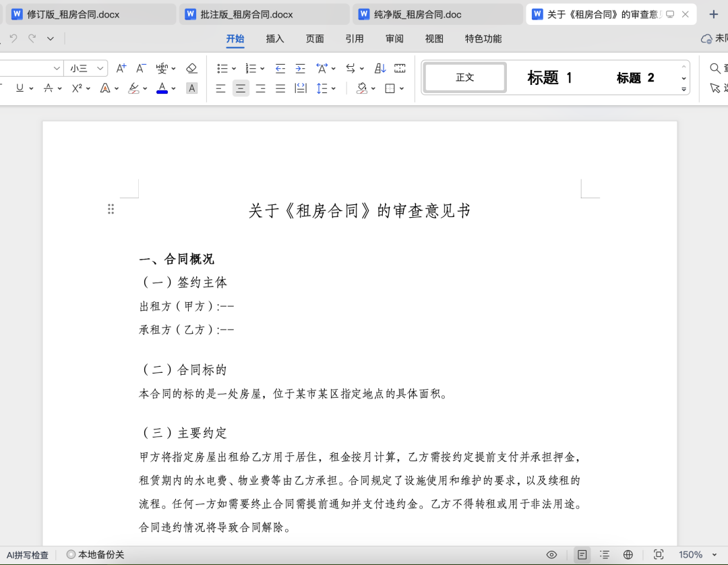Click AI拼写检查 in status bar
The width and height of the screenshot is (728, 565).
[x=28, y=555]
